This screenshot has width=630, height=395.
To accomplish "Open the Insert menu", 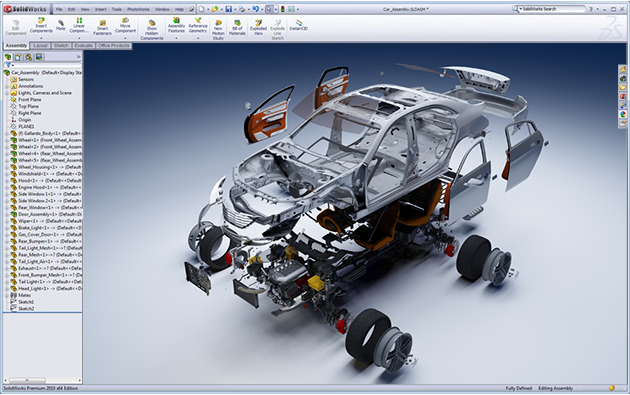I will point(101,9).
